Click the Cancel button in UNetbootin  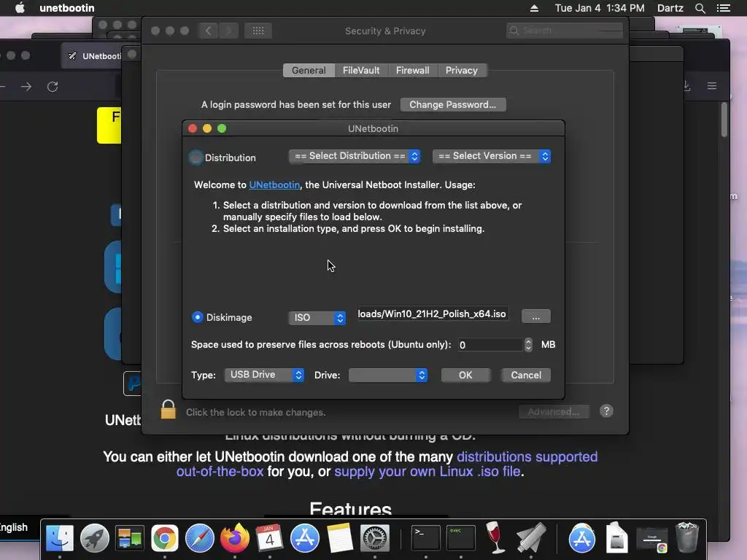(526, 376)
